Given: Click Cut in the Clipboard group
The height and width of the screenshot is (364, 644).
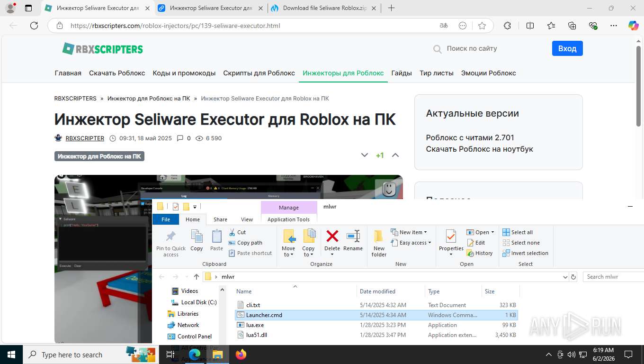Looking at the screenshot, I should coord(237,232).
